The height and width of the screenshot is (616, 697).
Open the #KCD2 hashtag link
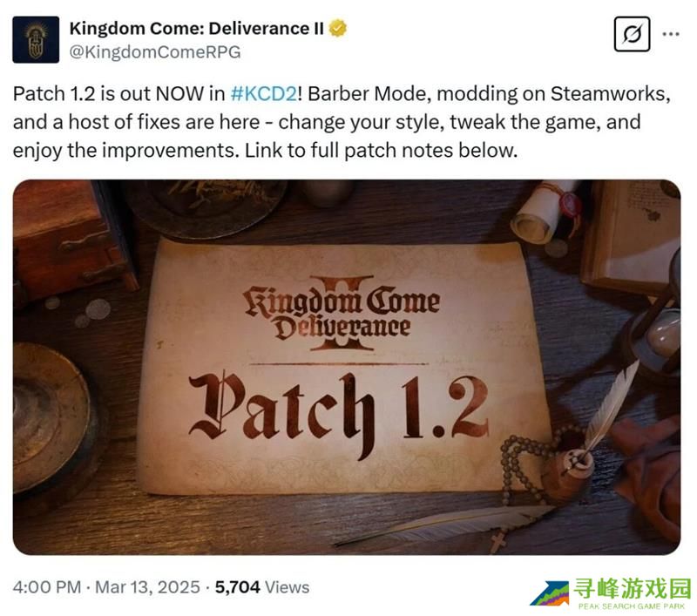[x=264, y=94]
